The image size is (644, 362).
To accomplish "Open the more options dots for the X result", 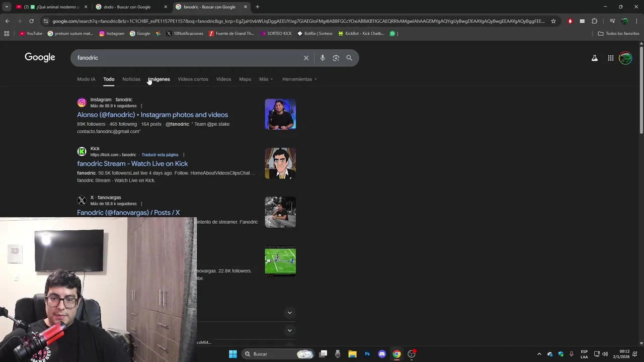I will pyautogui.click(x=141, y=204).
